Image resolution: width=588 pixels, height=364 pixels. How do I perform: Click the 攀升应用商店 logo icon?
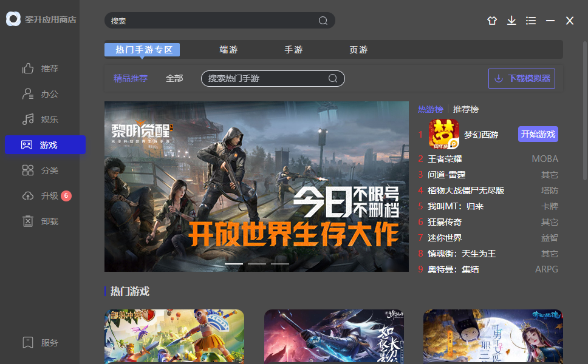13,19
